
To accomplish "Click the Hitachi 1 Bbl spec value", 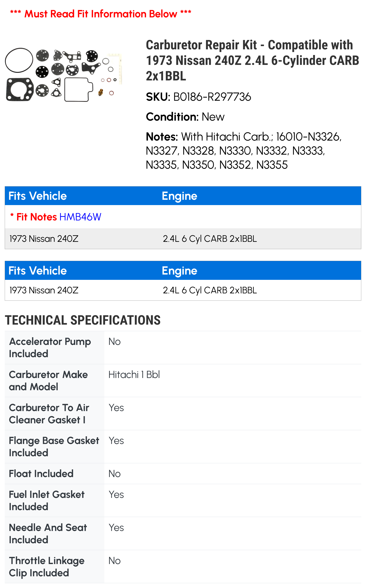I will pos(134,375).
